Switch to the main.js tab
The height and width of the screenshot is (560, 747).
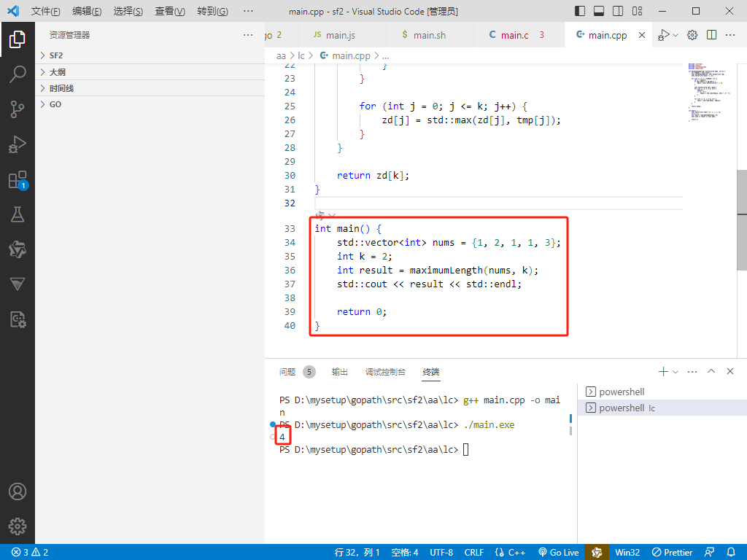pyautogui.click(x=345, y=35)
